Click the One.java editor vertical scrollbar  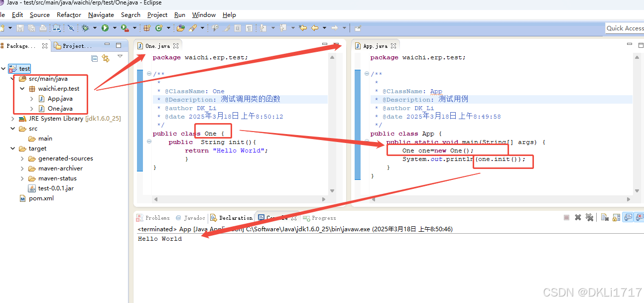point(332,125)
